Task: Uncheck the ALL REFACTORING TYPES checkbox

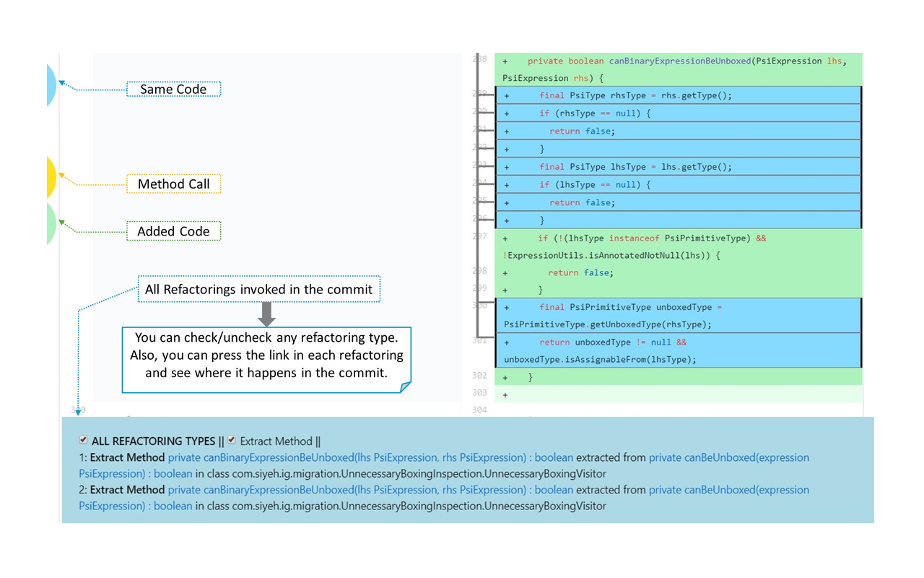Action: [83, 439]
